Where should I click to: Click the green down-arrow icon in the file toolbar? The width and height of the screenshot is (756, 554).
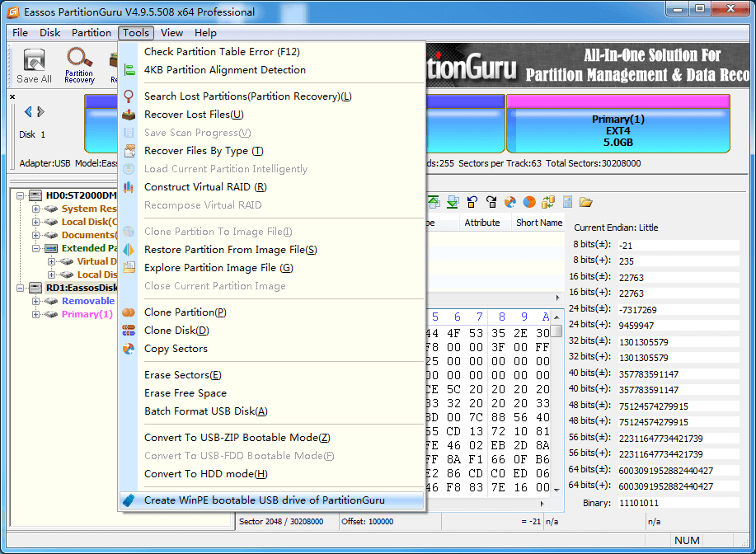[453, 202]
